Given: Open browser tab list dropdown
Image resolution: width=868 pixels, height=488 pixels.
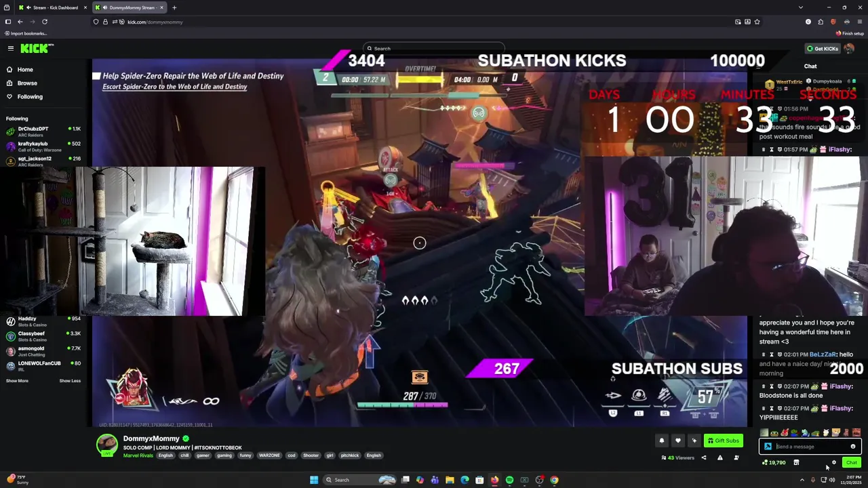Looking at the screenshot, I should (x=801, y=7).
